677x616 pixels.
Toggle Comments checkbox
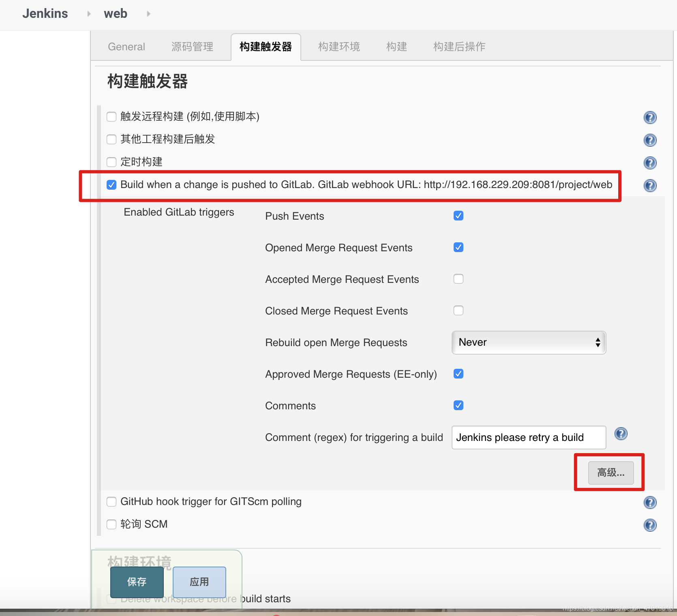coord(458,405)
